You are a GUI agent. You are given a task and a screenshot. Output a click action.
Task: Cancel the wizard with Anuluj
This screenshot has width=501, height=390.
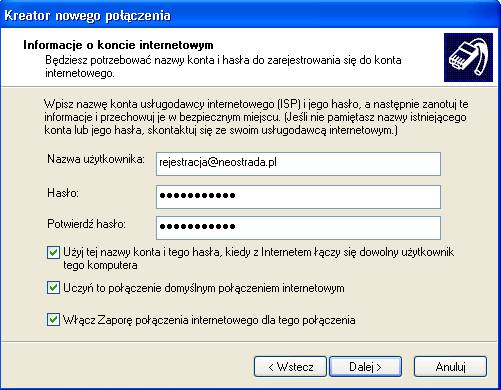pos(450,367)
